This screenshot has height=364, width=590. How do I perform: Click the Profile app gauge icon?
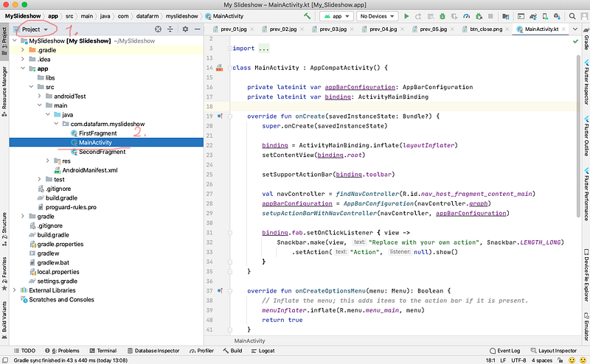click(x=467, y=16)
